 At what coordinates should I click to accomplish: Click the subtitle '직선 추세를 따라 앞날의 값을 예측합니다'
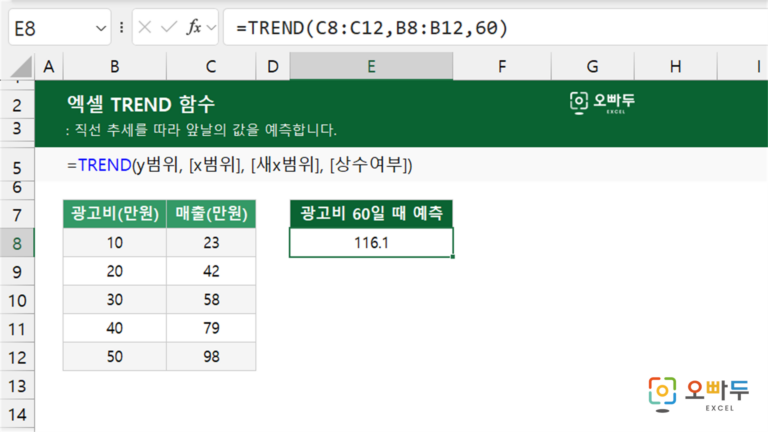pos(205,130)
